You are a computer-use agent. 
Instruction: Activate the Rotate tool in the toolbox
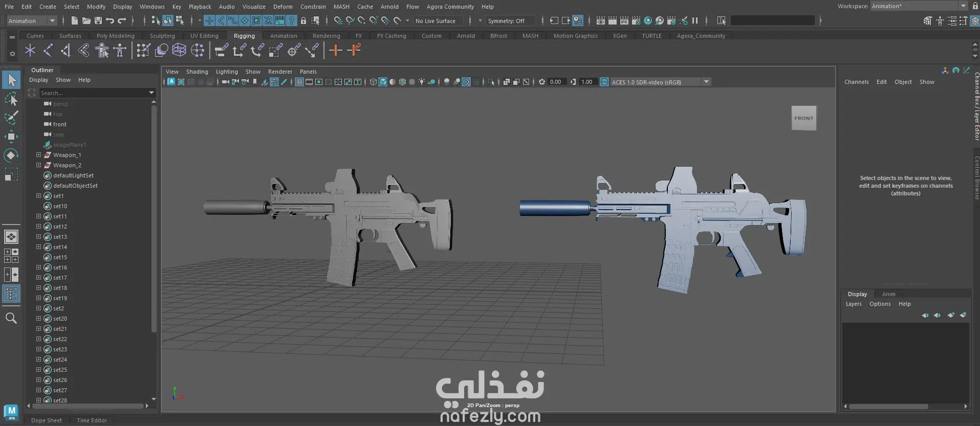tap(11, 155)
